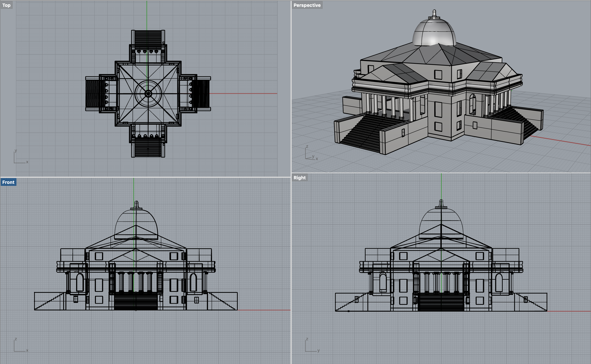The width and height of the screenshot is (591, 364).
Task: Click the red X-axis line in Top viewport
Action: [243, 93]
